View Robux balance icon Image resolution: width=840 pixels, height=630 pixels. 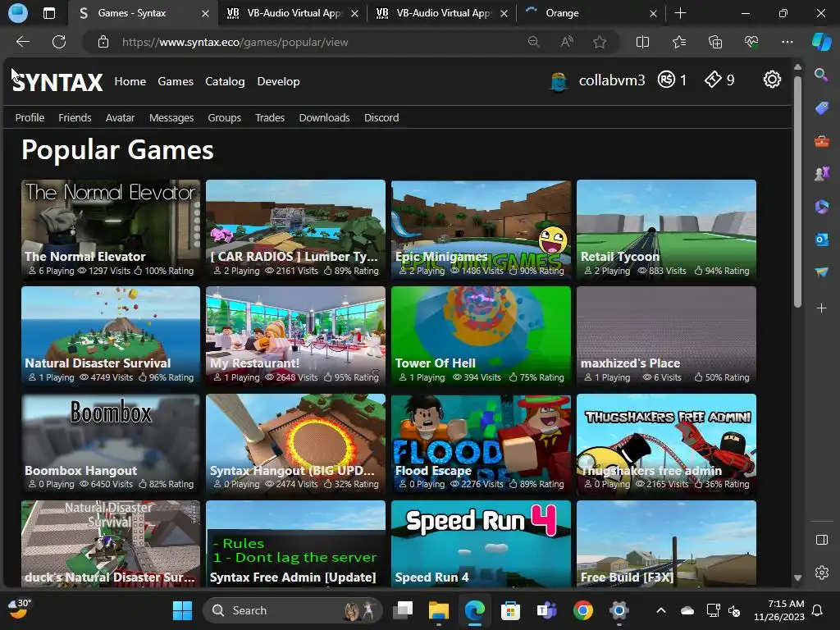(666, 80)
